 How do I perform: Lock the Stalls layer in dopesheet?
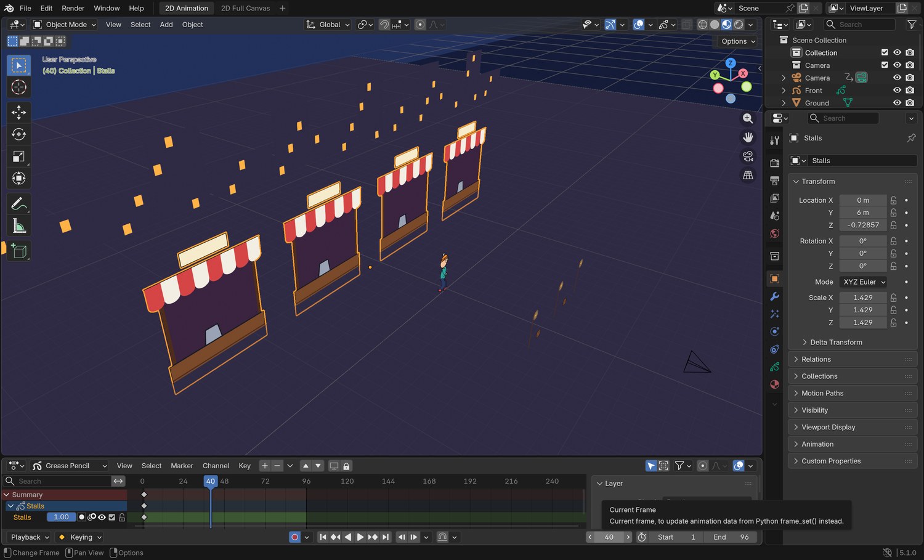pos(122,517)
